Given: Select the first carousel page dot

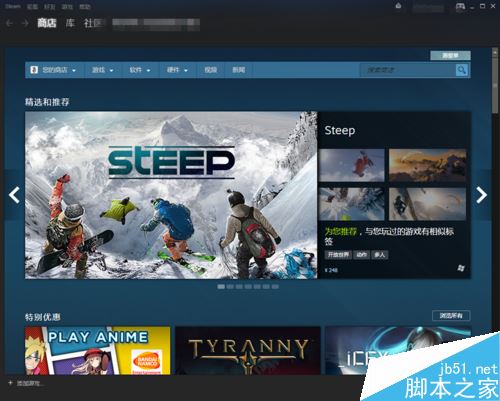Looking at the screenshot, I should pos(221,286).
